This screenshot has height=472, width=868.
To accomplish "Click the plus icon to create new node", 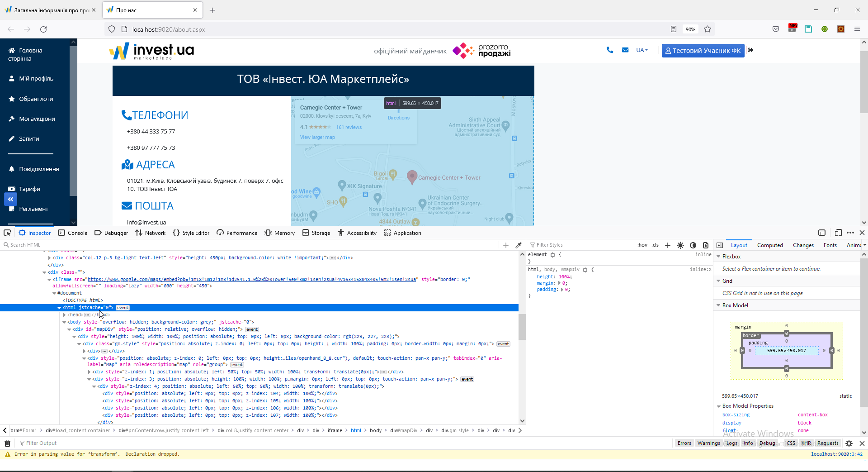I will 506,245.
